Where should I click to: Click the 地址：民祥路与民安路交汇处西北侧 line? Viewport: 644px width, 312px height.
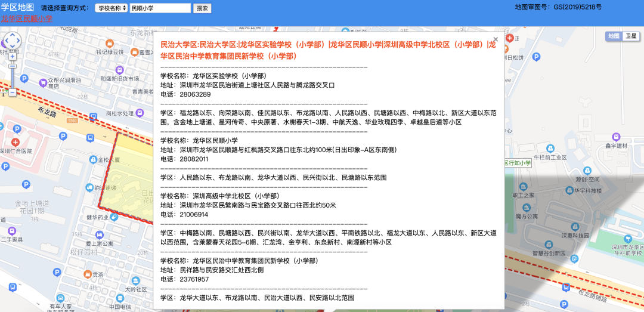point(212,270)
